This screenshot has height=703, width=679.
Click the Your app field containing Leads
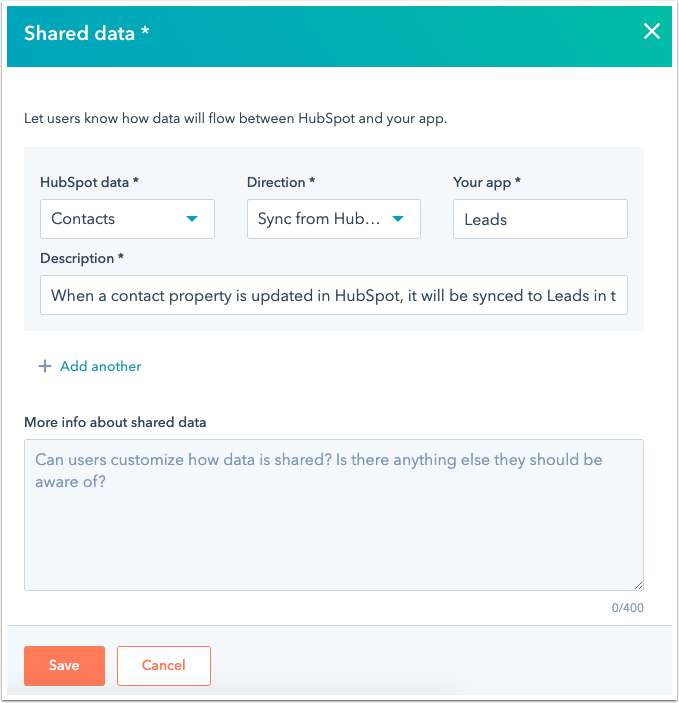[540, 219]
